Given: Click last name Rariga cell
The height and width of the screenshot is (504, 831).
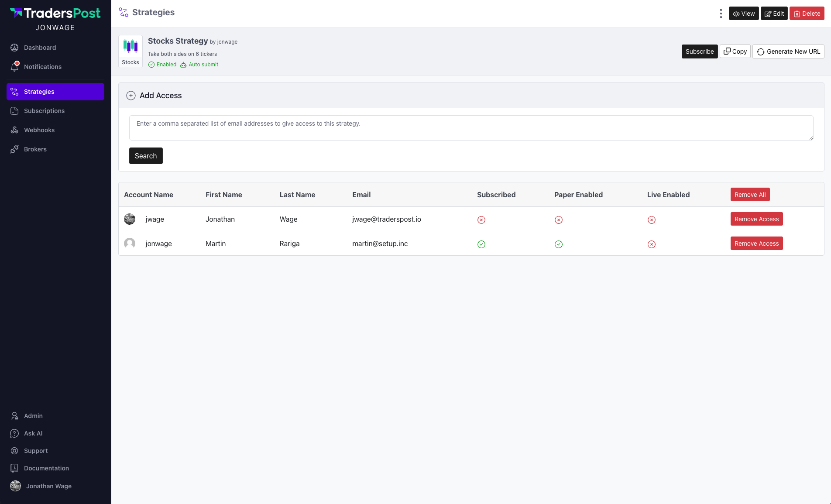Looking at the screenshot, I should (289, 243).
